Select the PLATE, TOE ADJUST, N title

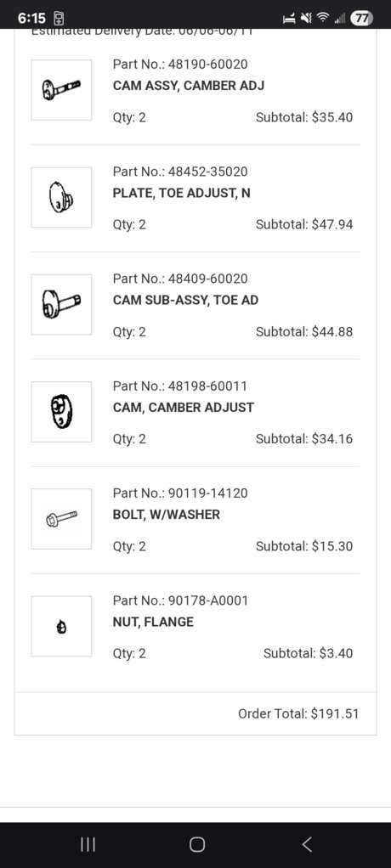tap(182, 193)
